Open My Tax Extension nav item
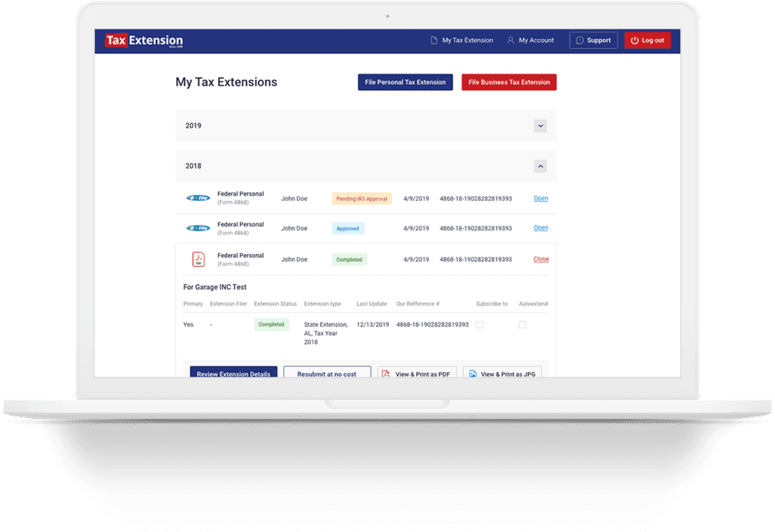Image resolution: width=775 pixels, height=532 pixels. [462, 40]
